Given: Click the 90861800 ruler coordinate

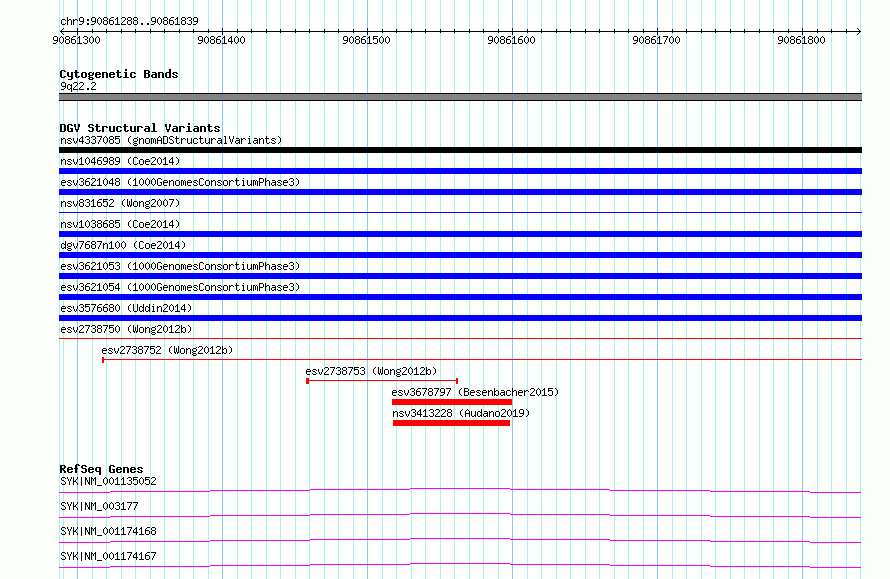Looking at the screenshot, I should pyautogui.click(x=801, y=40).
